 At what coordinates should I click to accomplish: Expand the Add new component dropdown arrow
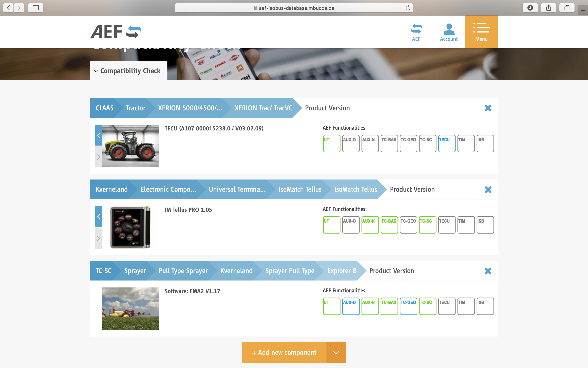(x=336, y=352)
